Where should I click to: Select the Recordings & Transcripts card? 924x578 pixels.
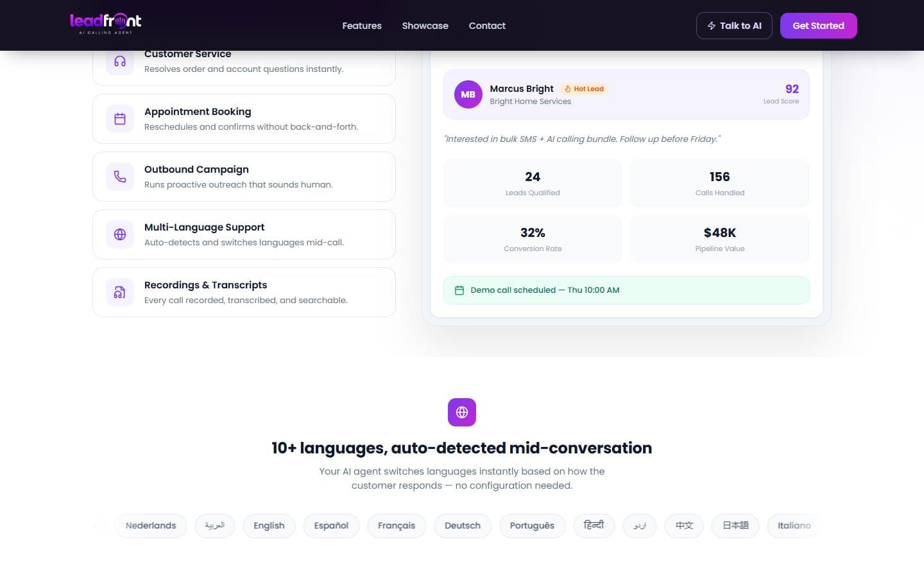coord(244,292)
